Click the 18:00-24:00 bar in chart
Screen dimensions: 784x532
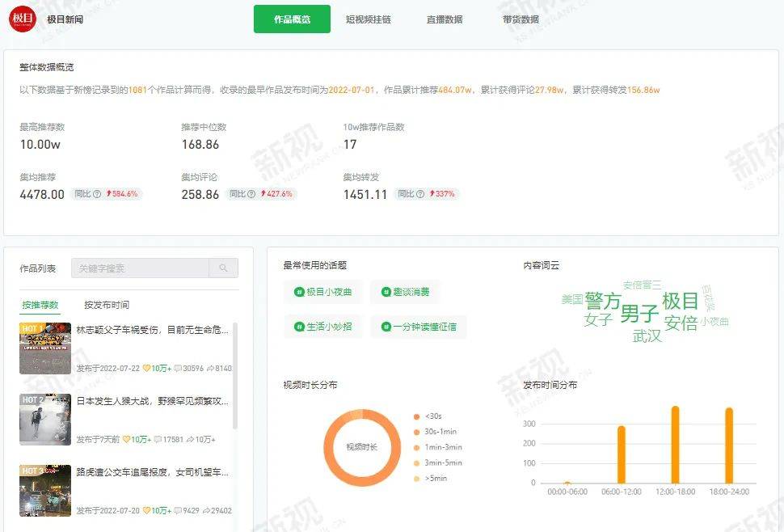click(729, 445)
